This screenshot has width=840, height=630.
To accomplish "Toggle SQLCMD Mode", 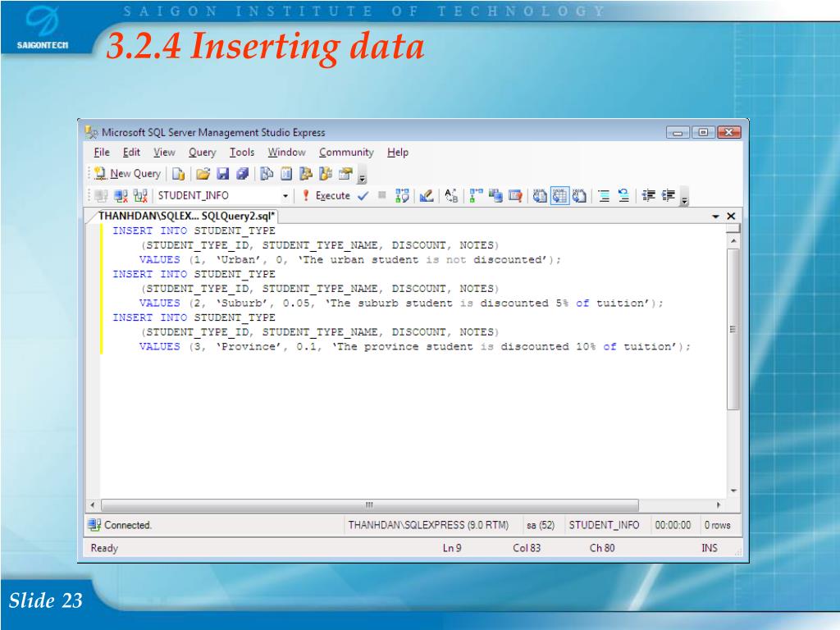I will 515,195.
